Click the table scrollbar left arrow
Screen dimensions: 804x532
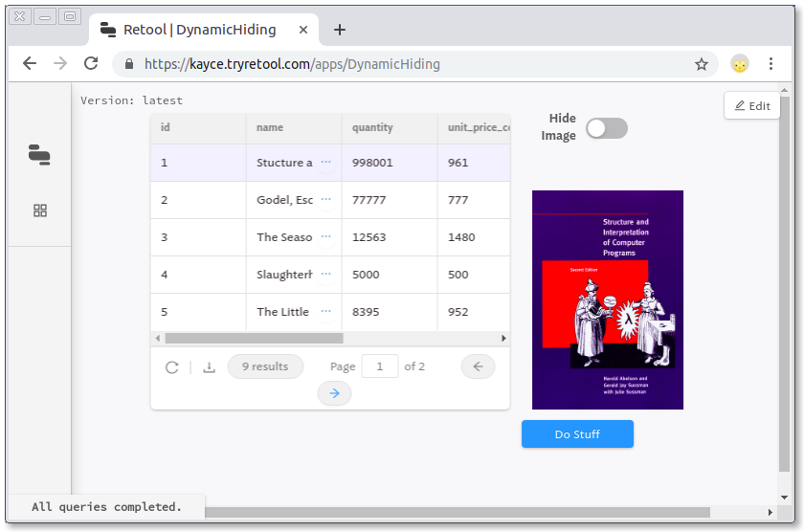[157, 339]
